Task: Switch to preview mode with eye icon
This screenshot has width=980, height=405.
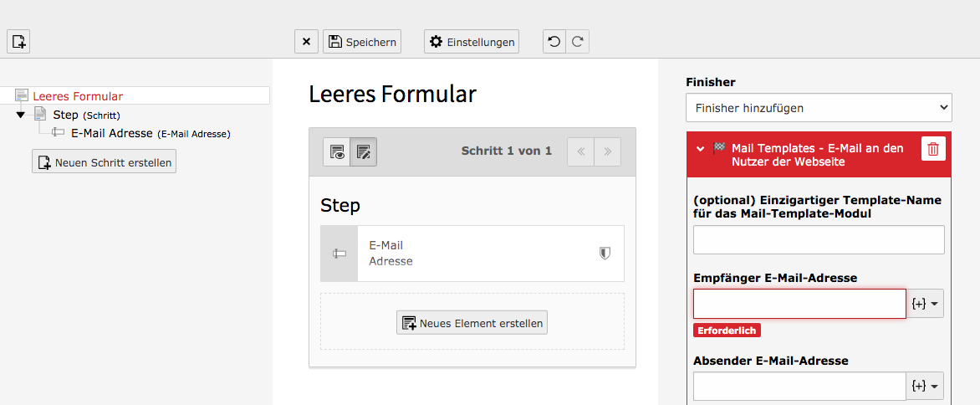Action: [x=337, y=151]
